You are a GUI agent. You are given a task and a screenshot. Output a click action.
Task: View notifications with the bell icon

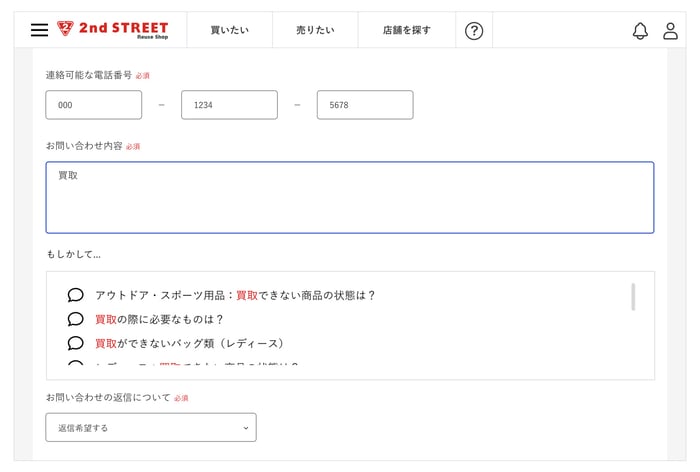(x=640, y=31)
